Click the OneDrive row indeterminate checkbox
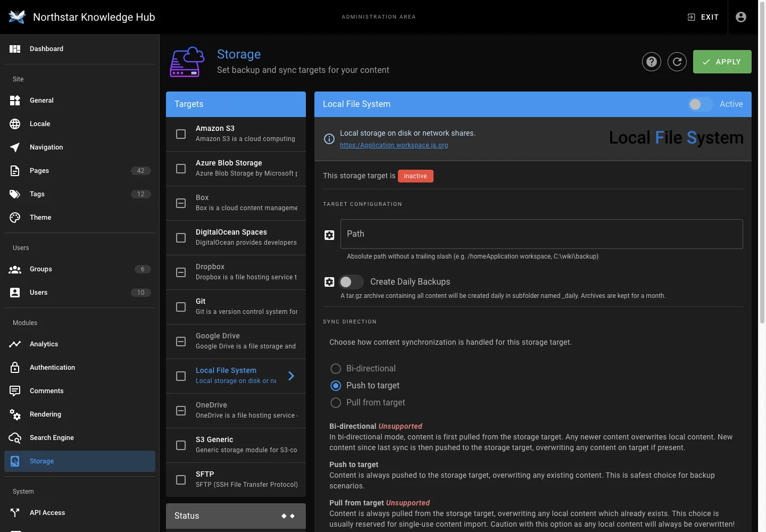 [x=181, y=411]
